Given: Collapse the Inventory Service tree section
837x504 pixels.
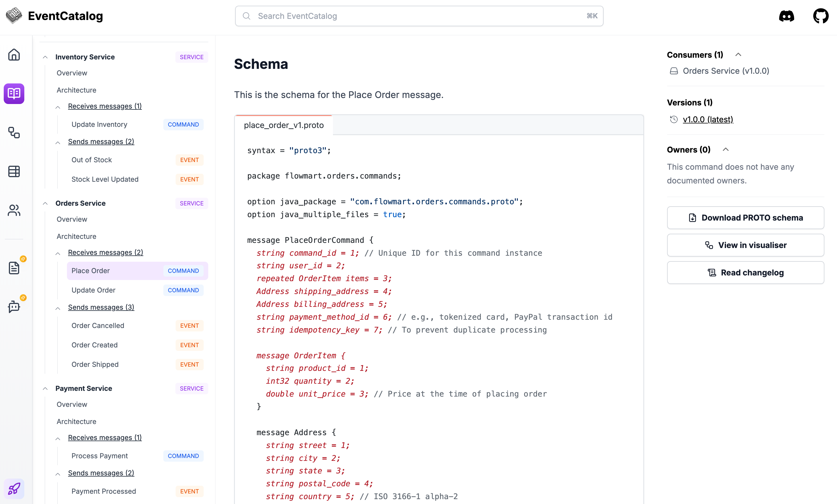Looking at the screenshot, I should (45, 57).
